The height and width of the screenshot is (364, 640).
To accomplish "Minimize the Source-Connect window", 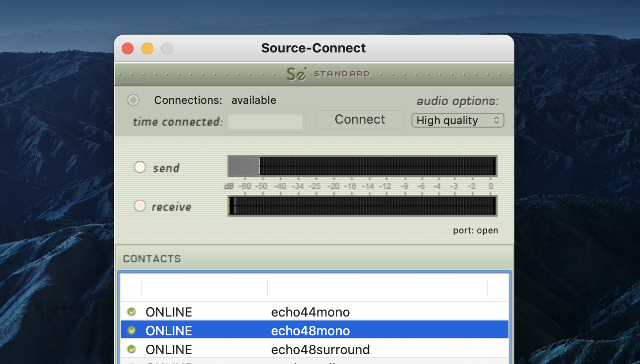I will [147, 48].
